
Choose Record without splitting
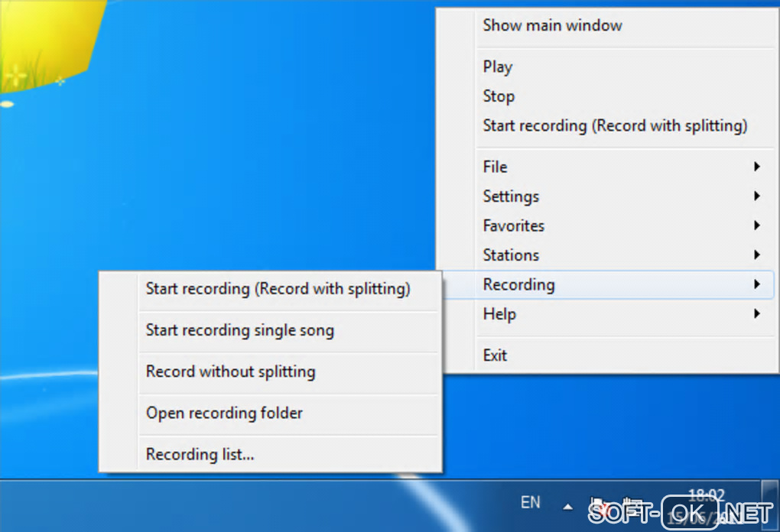click(x=271, y=371)
